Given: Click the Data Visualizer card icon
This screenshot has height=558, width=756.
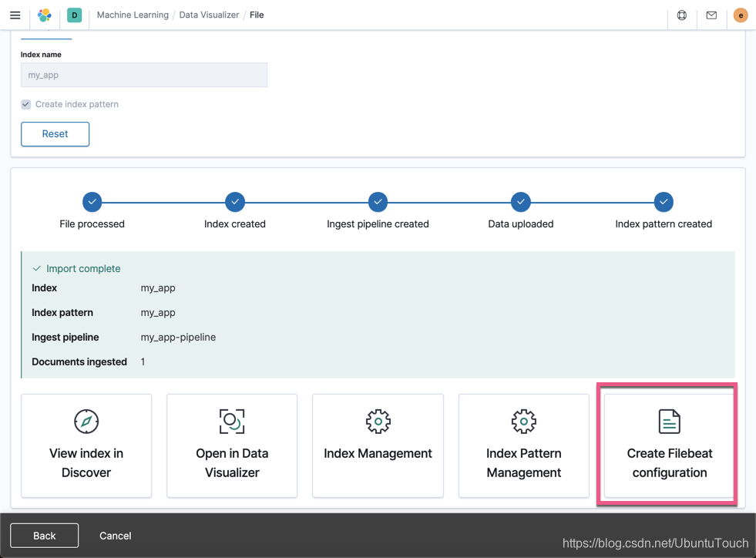Looking at the screenshot, I should coord(232,422).
